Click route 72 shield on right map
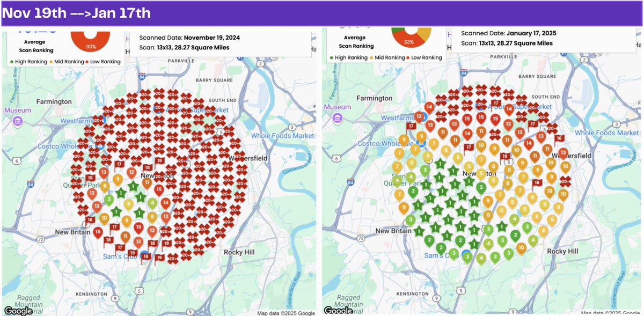The width and height of the screenshot is (644, 316). pos(362,237)
